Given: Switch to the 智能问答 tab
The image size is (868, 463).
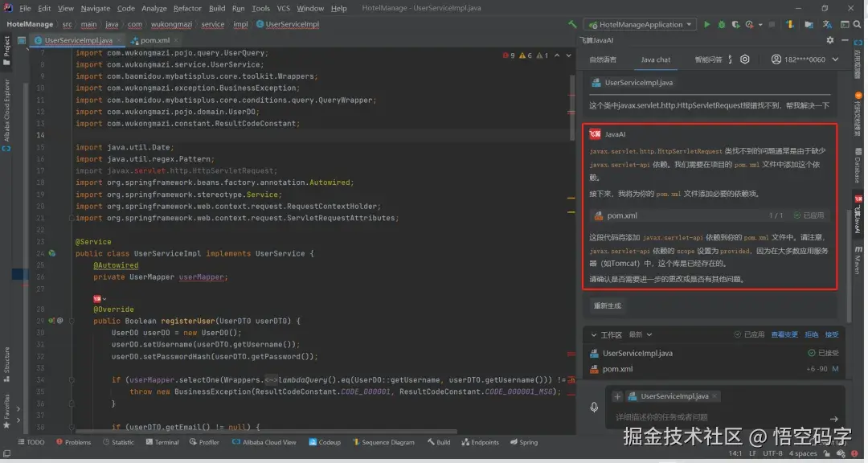Looking at the screenshot, I should click(709, 59).
